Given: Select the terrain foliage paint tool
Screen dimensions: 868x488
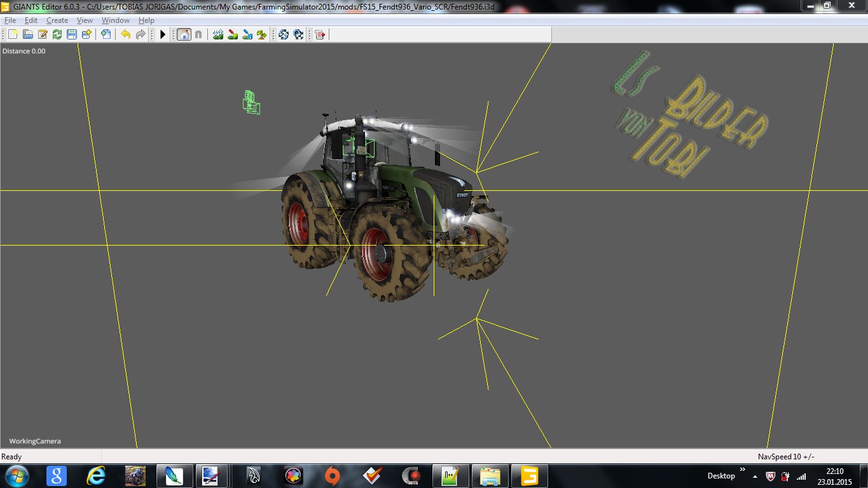Looking at the screenshot, I should tap(247, 34).
